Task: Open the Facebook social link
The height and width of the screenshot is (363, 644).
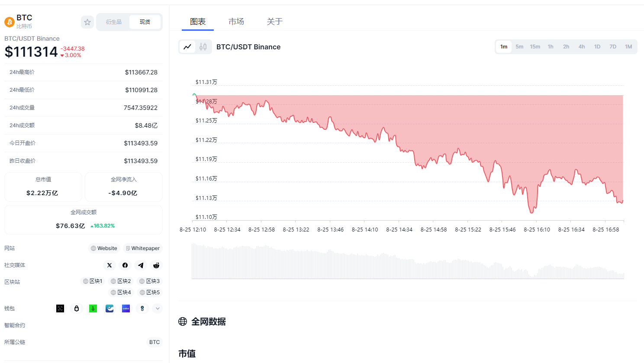Action: pyautogui.click(x=125, y=265)
